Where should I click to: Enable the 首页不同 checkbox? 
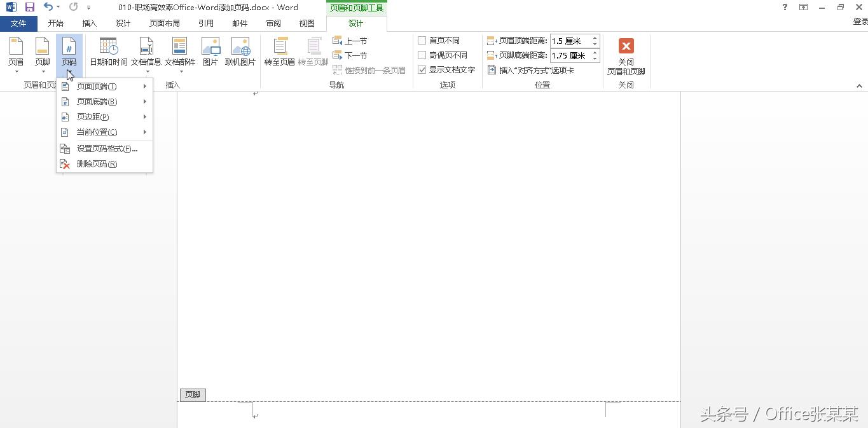pos(422,40)
